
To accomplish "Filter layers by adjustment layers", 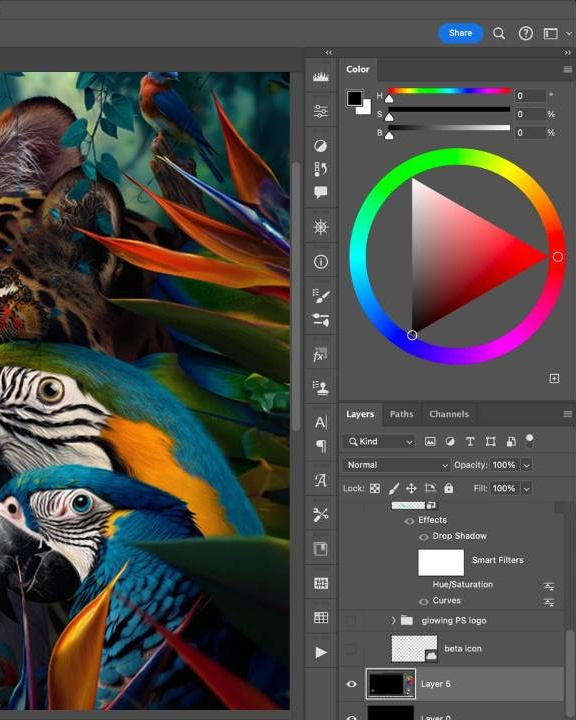I will [x=450, y=442].
